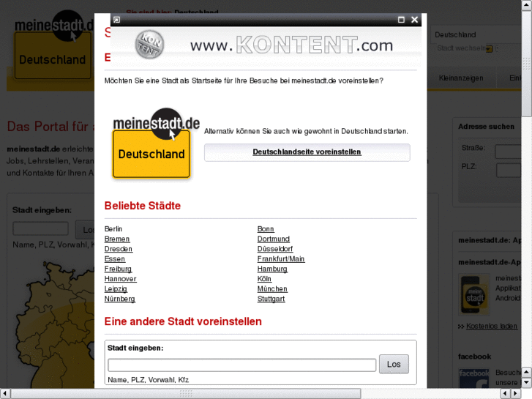532x399 pixels.
Task: Click the vertical scrollbar thumb
Action: point(527,64)
